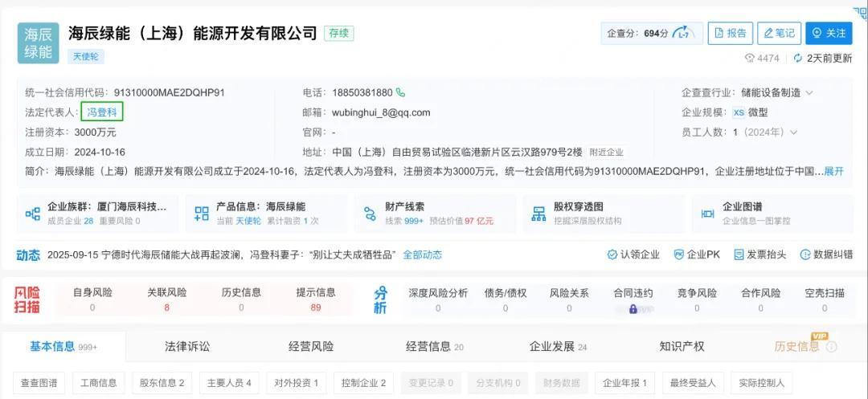Screen dimensions: 868x399
Task: Click the 数据纠错 correction icon
Action: point(805,254)
